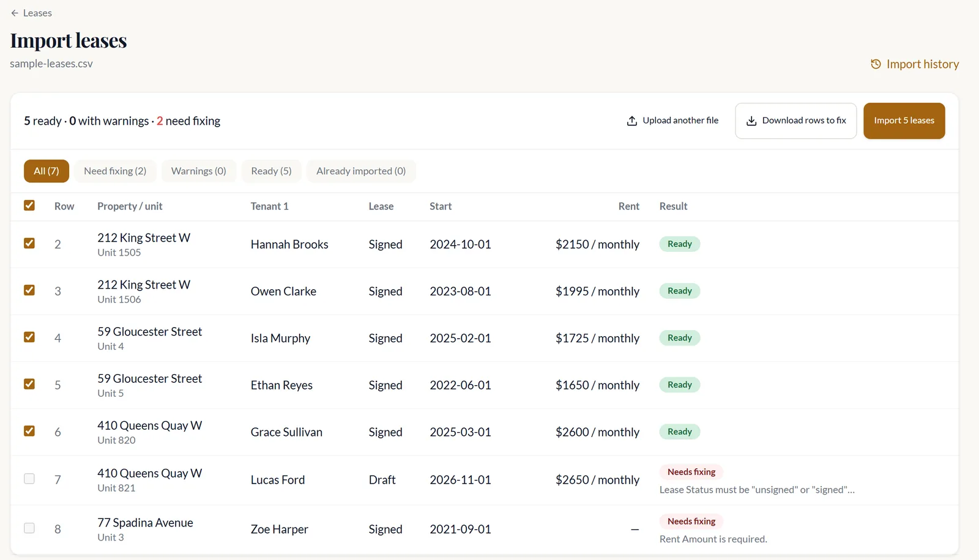Image resolution: width=979 pixels, height=560 pixels.
Task: Click the Result column header
Action: pyautogui.click(x=673, y=207)
